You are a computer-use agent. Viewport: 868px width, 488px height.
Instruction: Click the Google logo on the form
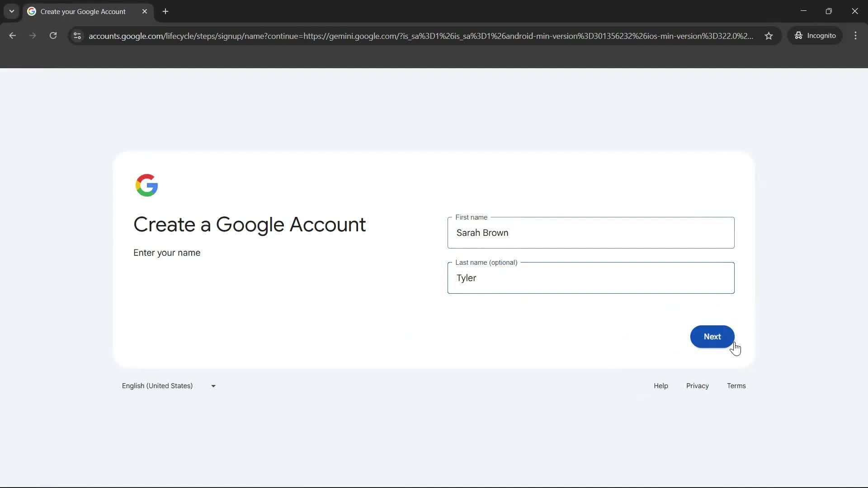(x=146, y=185)
